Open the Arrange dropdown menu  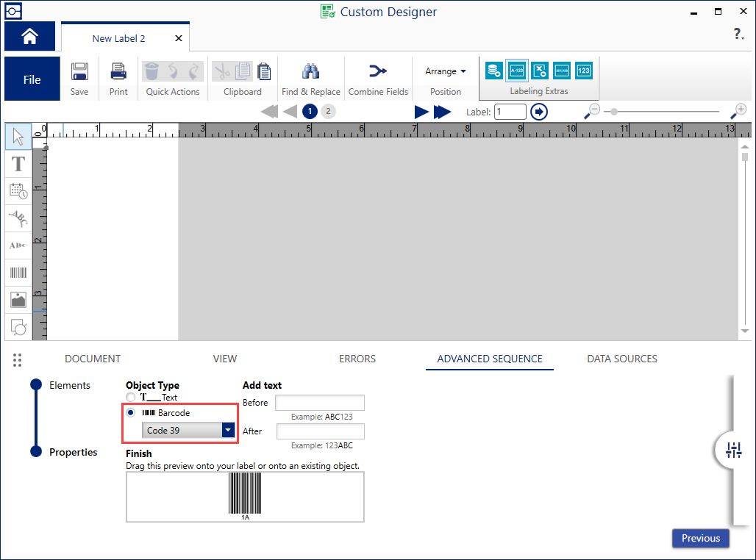coord(445,71)
